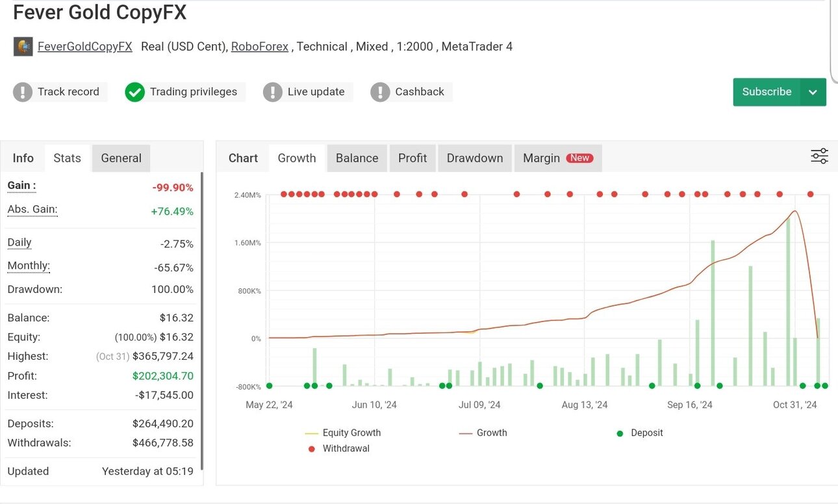The width and height of the screenshot is (838, 504).
Task: Switch to the Balance chart tab
Action: (357, 158)
